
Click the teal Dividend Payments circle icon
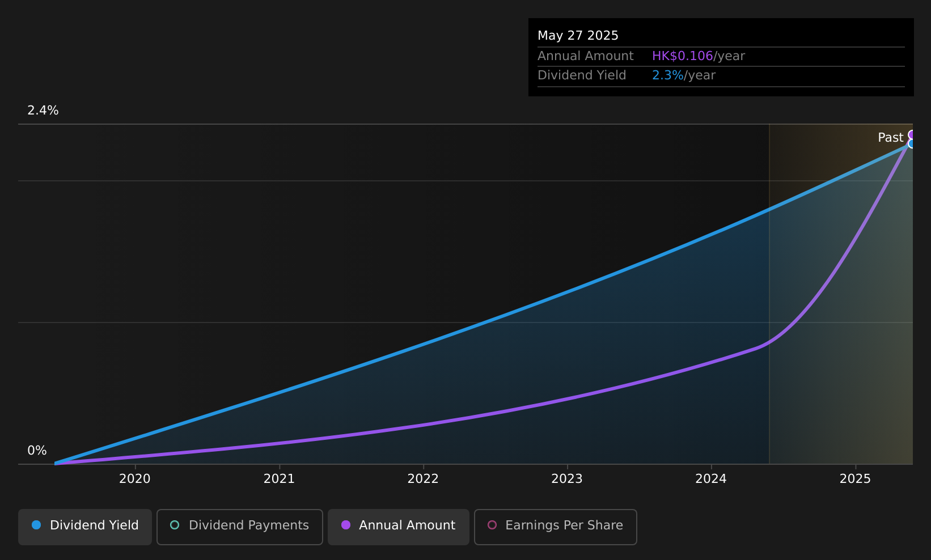tap(175, 525)
